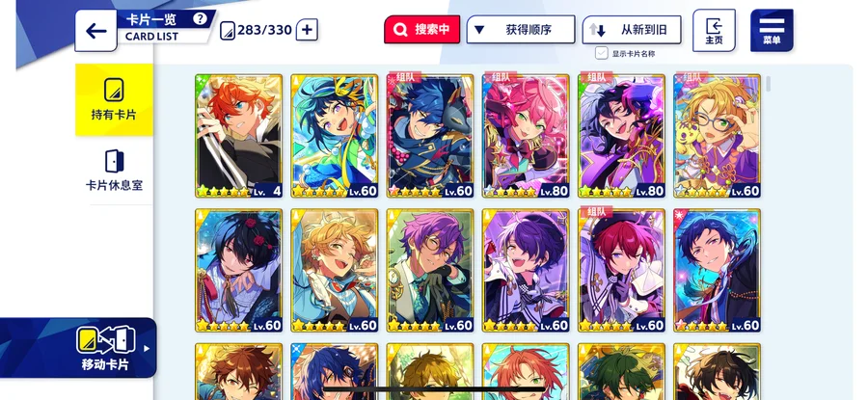868x400 pixels.
Task: Open the help question mark icon
Action: point(200,18)
